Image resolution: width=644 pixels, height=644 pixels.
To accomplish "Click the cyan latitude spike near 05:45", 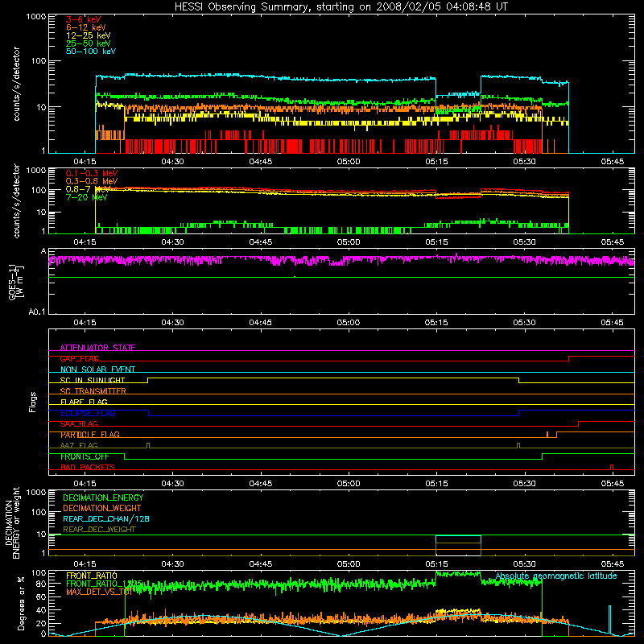I will click(x=609, y=620).
